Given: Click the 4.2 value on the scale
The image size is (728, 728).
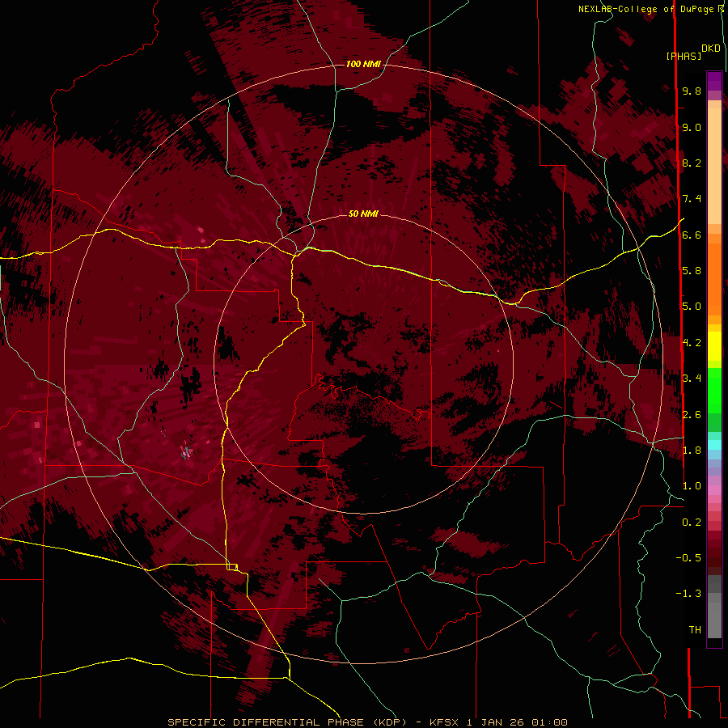Looking at the screenshot, I should (692, 343).
